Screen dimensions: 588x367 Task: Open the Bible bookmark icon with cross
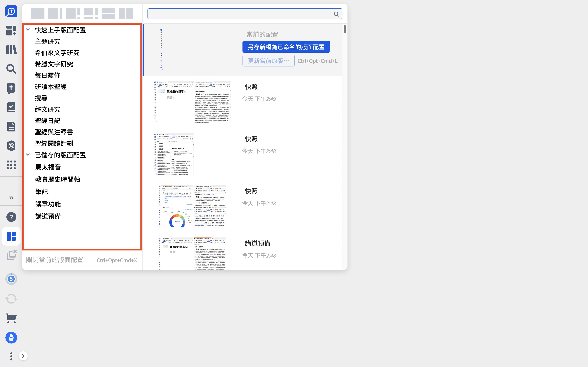[11, 88]
